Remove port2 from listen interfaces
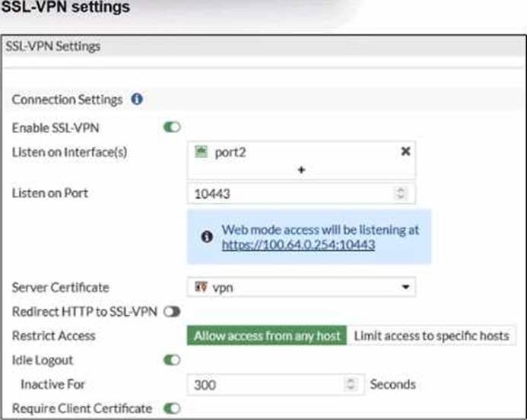The width and height of the screenshot is (527, 420). pyautogui.click(x=405, y=151)
